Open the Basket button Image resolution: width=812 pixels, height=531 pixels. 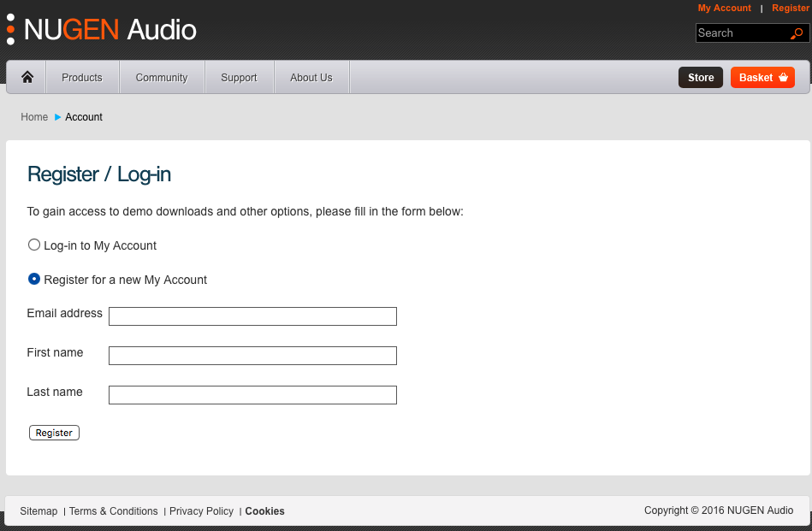coord(762,77)
